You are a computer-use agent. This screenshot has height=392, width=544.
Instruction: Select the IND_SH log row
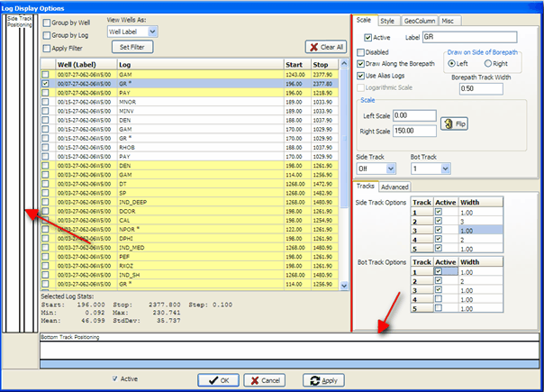tap(190, 275)
